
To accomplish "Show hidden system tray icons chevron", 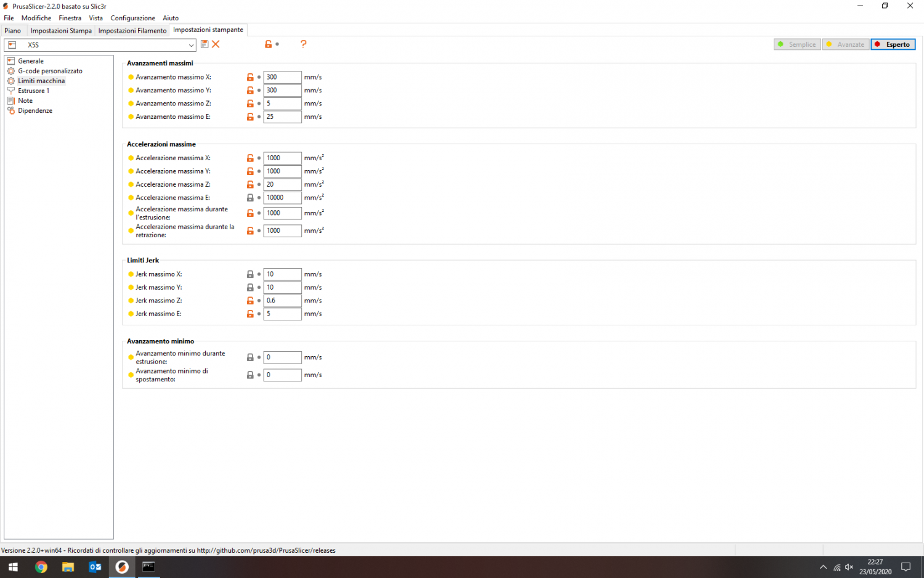I will click(823, 567).
